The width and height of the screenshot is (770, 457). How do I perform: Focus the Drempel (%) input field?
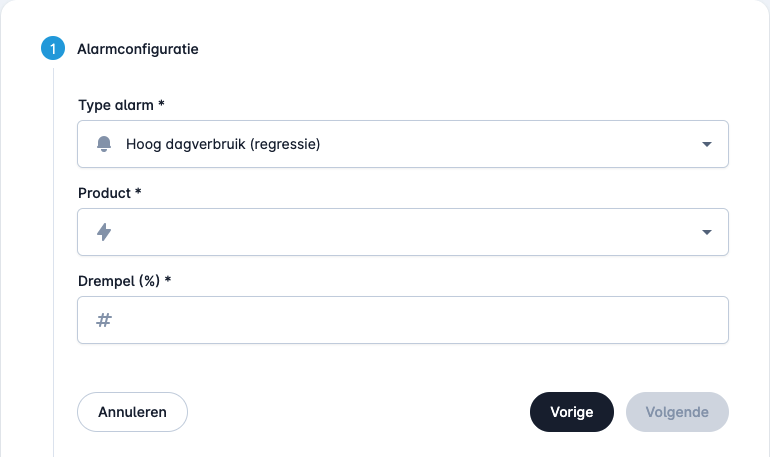[x=403, y=320]
